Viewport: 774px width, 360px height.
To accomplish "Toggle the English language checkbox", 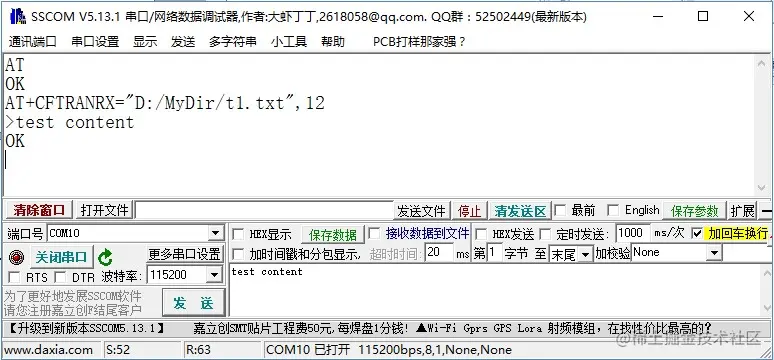I will point(613,210).
